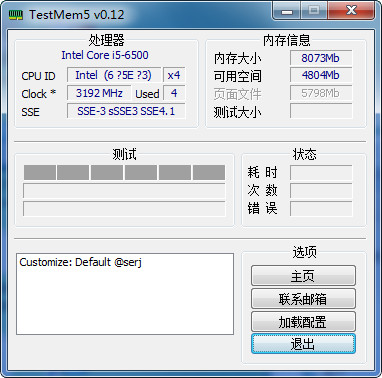The height and width of the screenshot is (378, 382).
Task: Click the 联系邮箱 button
Action: tap(303, 299)
